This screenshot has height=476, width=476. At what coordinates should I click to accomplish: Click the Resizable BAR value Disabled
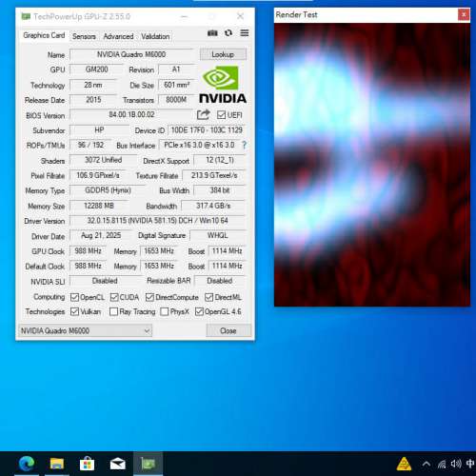(x=220, y=281)
